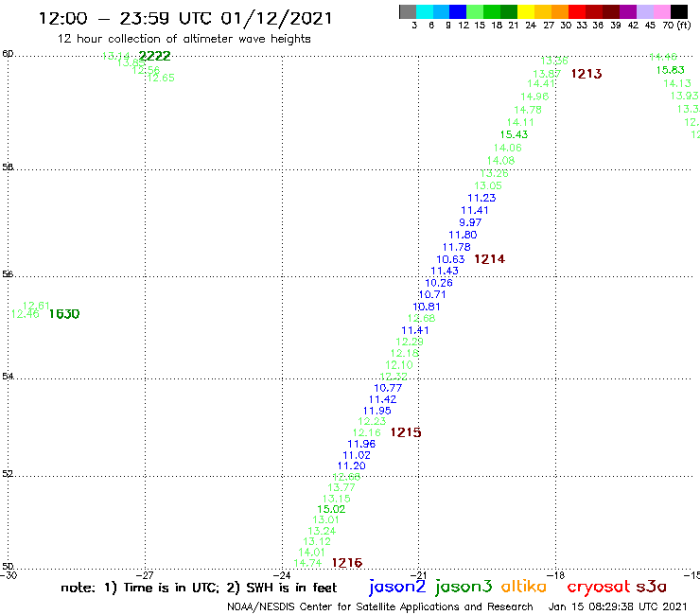Click the cyan swatch in the color scale

pos(425,11)
